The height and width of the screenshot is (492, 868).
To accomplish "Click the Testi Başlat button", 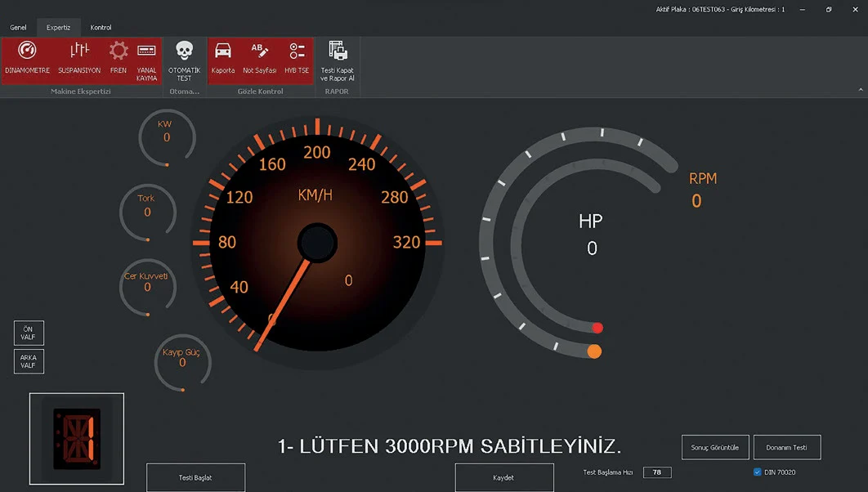I will (x=195, y=477).
